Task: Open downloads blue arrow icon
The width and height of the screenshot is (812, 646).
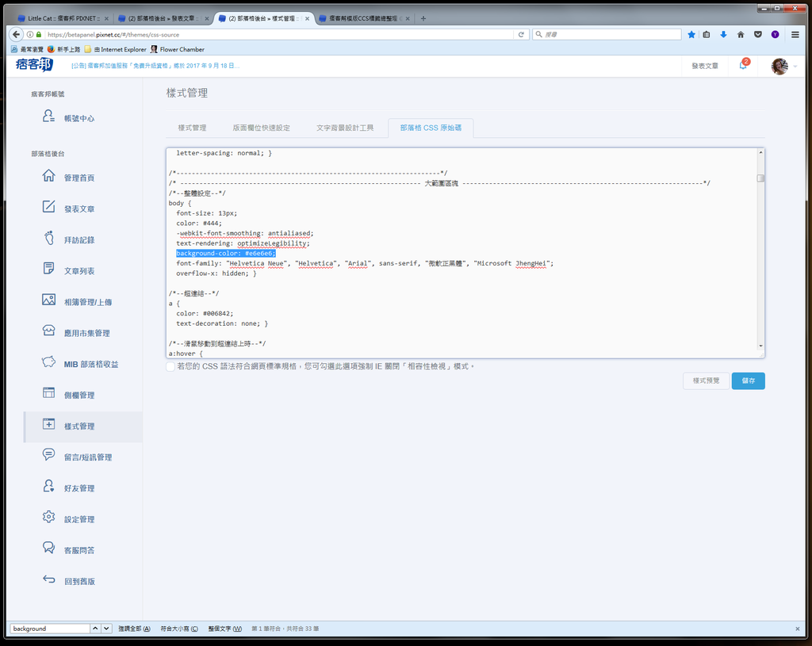Action: 723,35
